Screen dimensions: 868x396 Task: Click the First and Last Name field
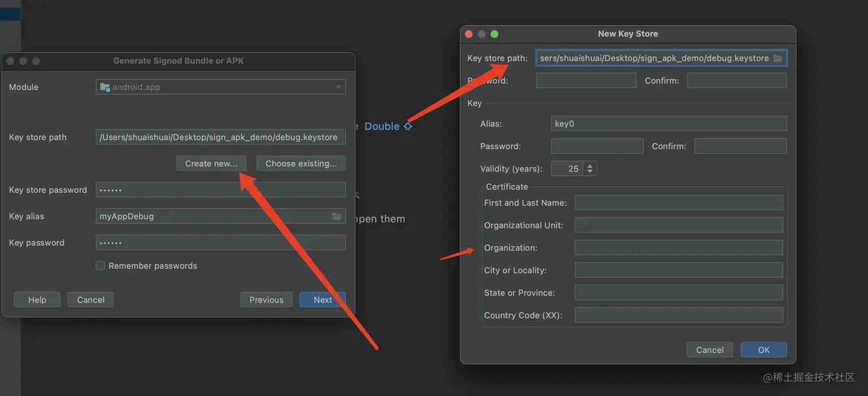pyautogui.click(x=679, y=203)
